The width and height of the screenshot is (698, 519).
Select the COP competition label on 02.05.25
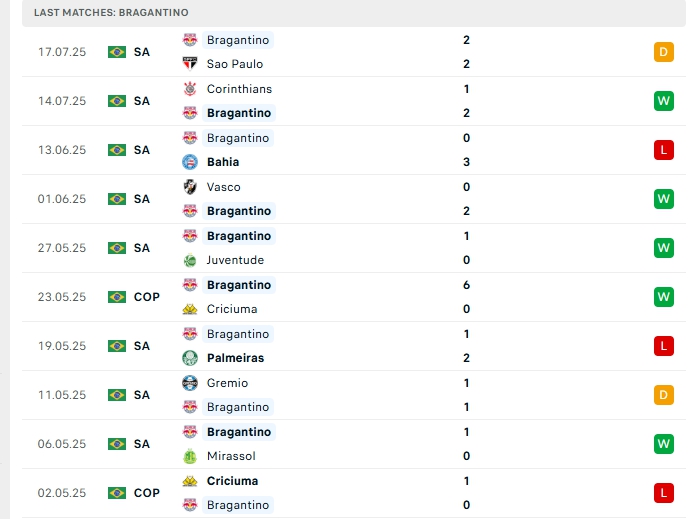[x=146, y=493]
